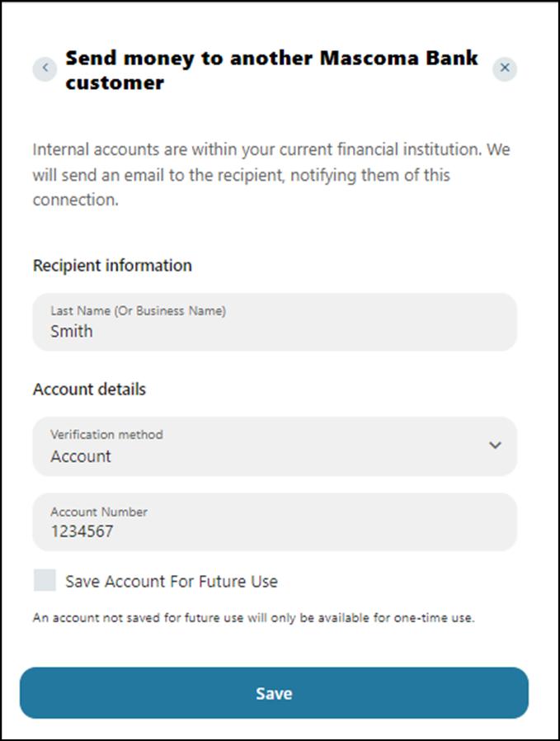
Task: Click the 'Save Account For Future Use' label text
Action: point(172,581)
